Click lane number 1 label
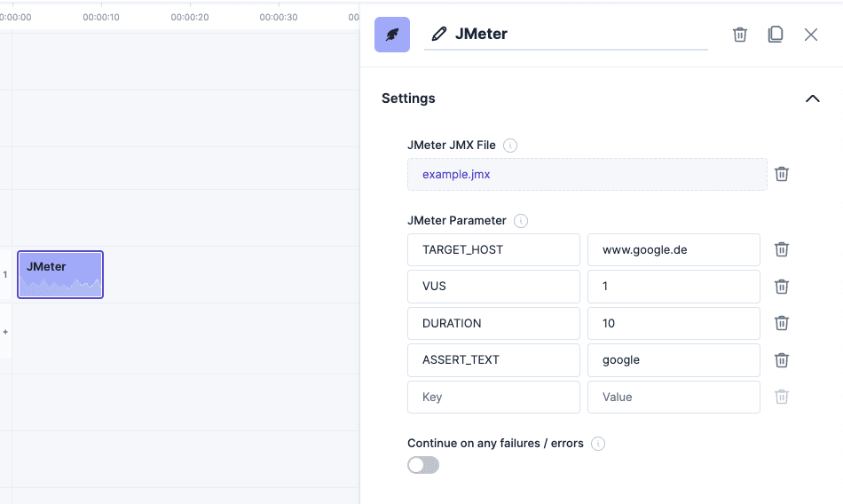The width and height of the screenshot is (843, 504). pos(5,274)
